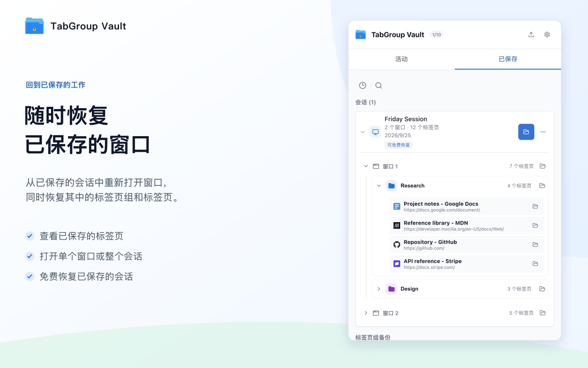Click the 可免费恢复 badge
Viewport: 588px width, 368px height.
[x=399, y=145]
